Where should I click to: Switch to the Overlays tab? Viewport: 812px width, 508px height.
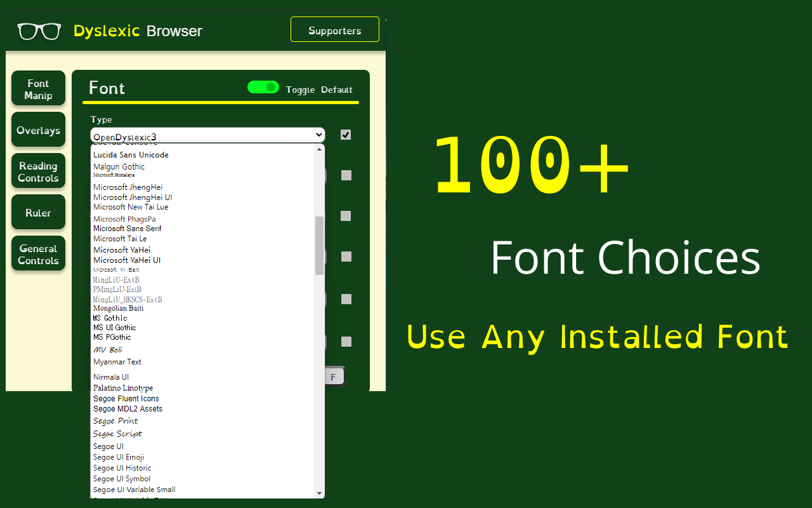(x=38, y=130)
